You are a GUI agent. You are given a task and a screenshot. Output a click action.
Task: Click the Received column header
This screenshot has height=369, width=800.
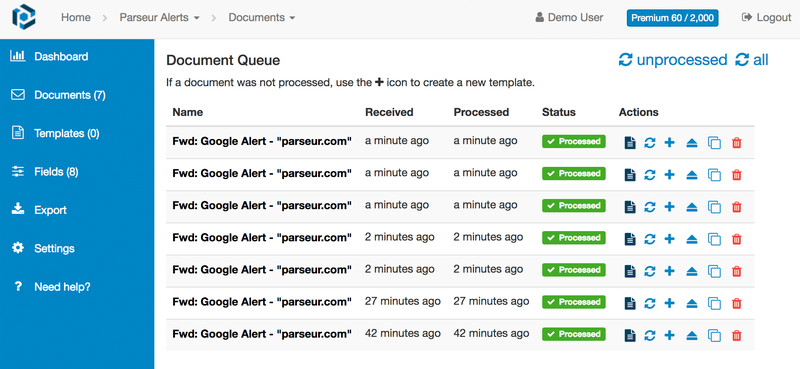coord(389,112)
